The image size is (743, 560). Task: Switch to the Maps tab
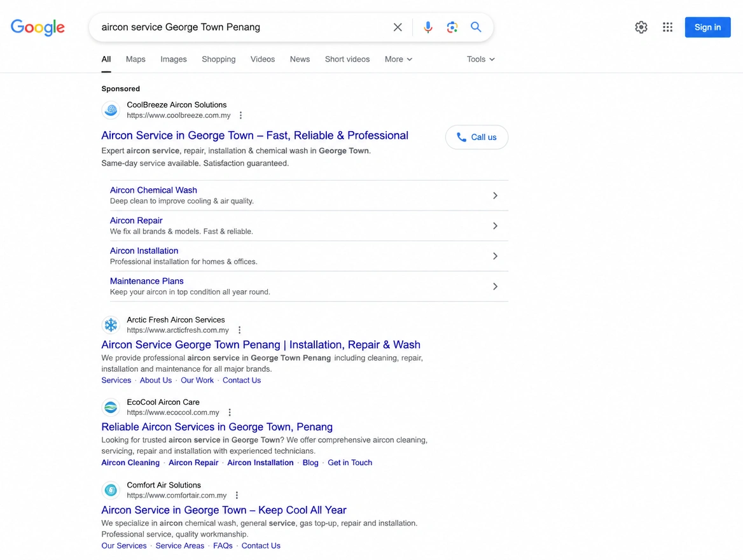[x=135, y=59]
